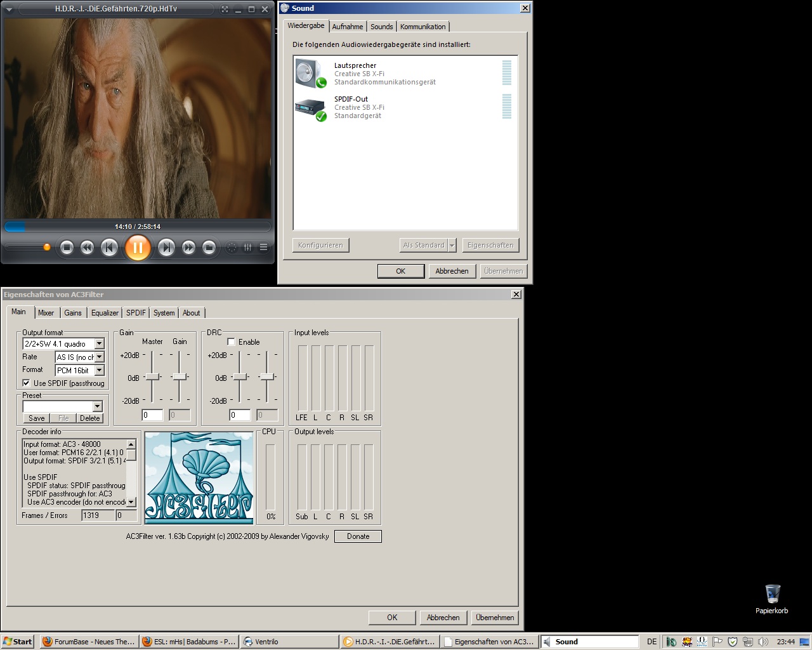Open the AC3Filter Mixer tab
Viewport: 812px width, 650px height.
(x=46, y=313)
